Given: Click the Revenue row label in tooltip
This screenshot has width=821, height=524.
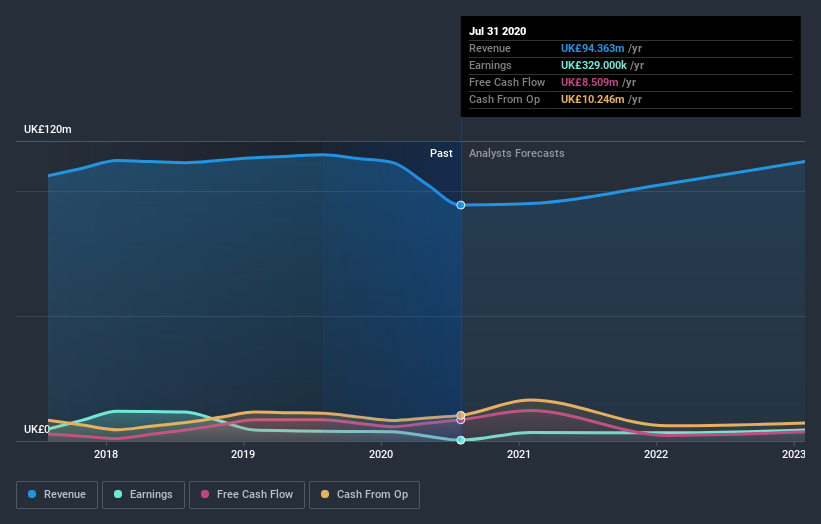Looking at the screenshot, I should click(490, 48).
